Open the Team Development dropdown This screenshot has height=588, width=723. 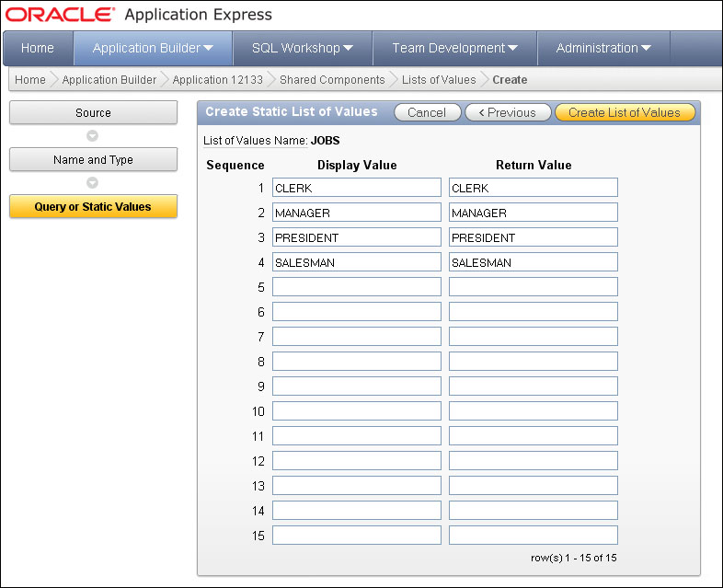[x=454, y=48]
